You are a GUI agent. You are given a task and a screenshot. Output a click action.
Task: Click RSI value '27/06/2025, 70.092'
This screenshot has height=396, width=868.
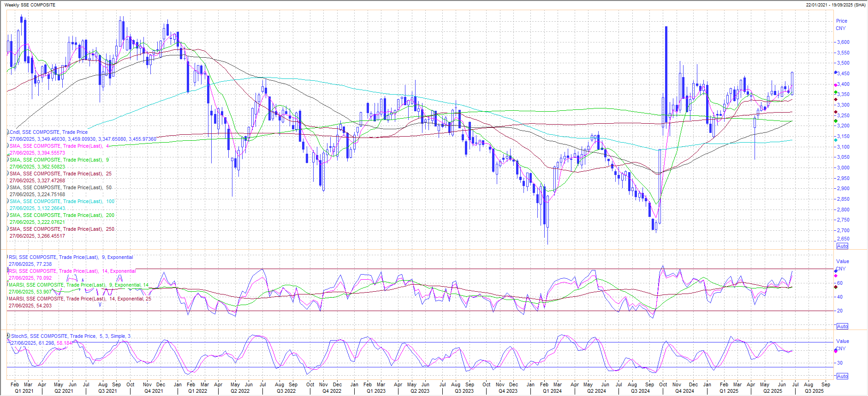coord(30,278)
